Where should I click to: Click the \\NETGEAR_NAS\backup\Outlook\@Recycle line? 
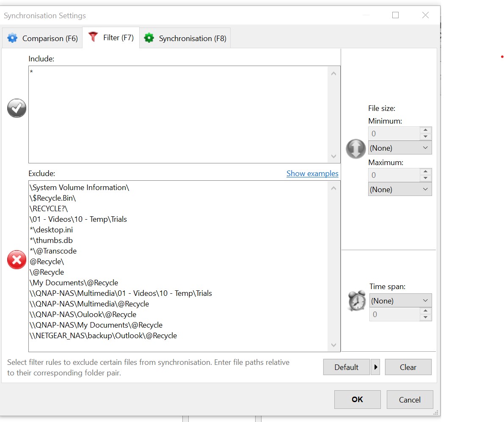pos(103,336)
